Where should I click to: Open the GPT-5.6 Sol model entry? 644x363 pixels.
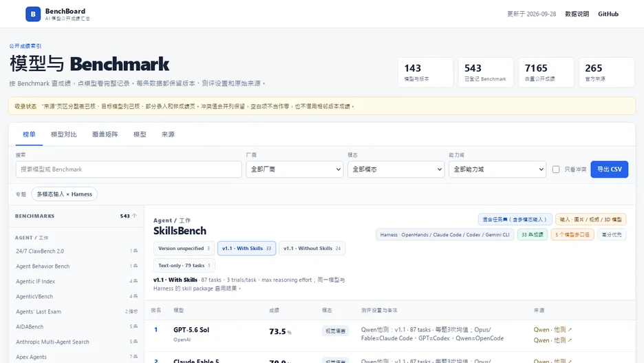[x=191, y=330]
